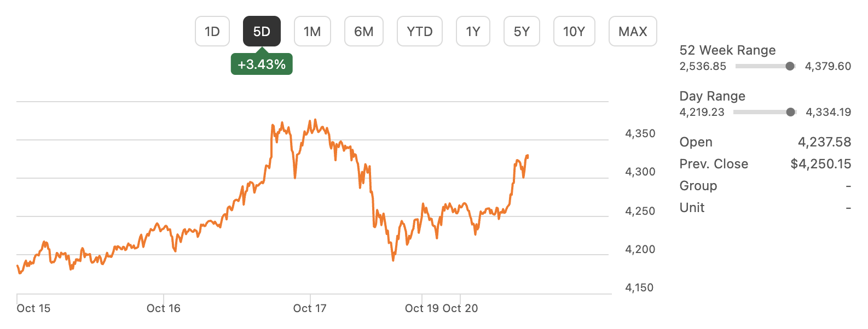Viewport: 868px width, 329px height.
Task: Open the 1M chart view
Action: tap(312, 31)
